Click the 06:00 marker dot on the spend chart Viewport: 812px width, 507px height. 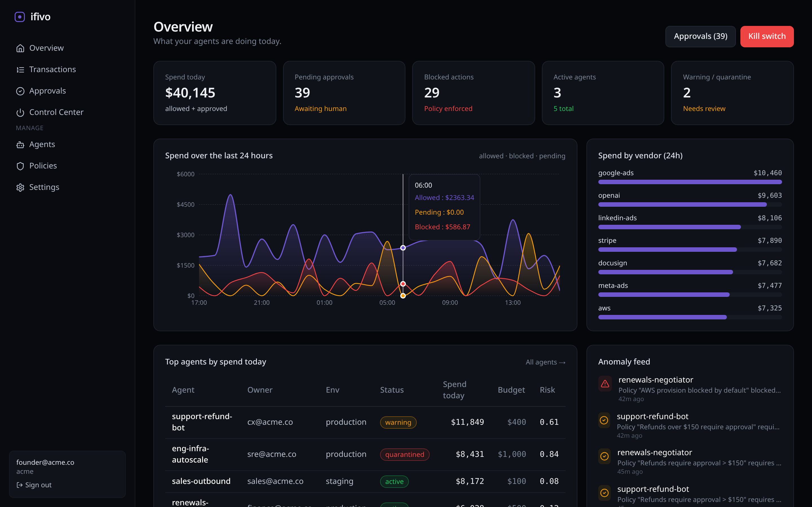click(403, 248)
